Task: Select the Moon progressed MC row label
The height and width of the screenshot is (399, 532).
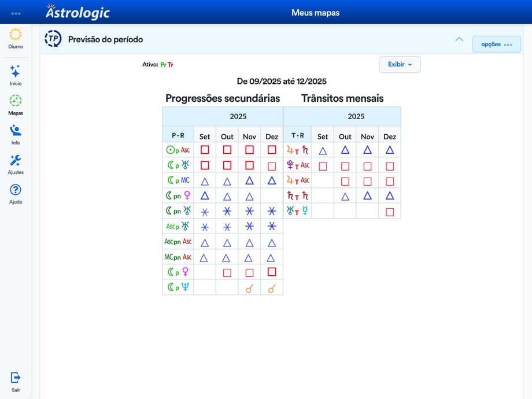Action: point(178,180)
